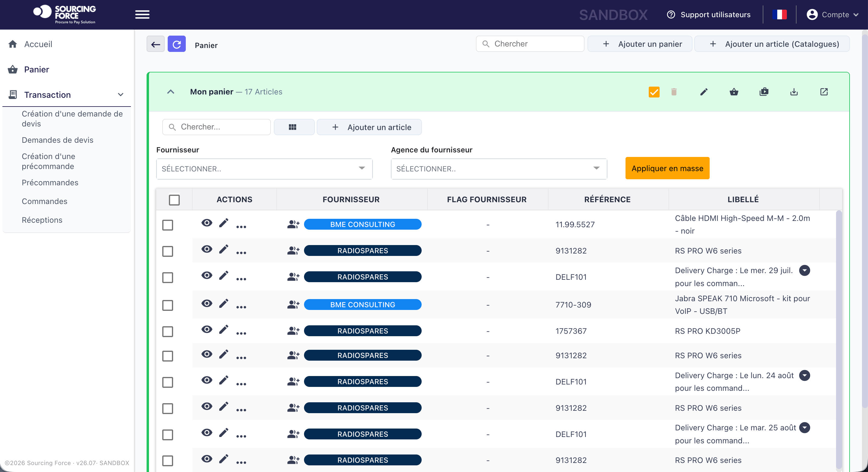Edit the Câble HDMI row with pencil

point(224,223)
